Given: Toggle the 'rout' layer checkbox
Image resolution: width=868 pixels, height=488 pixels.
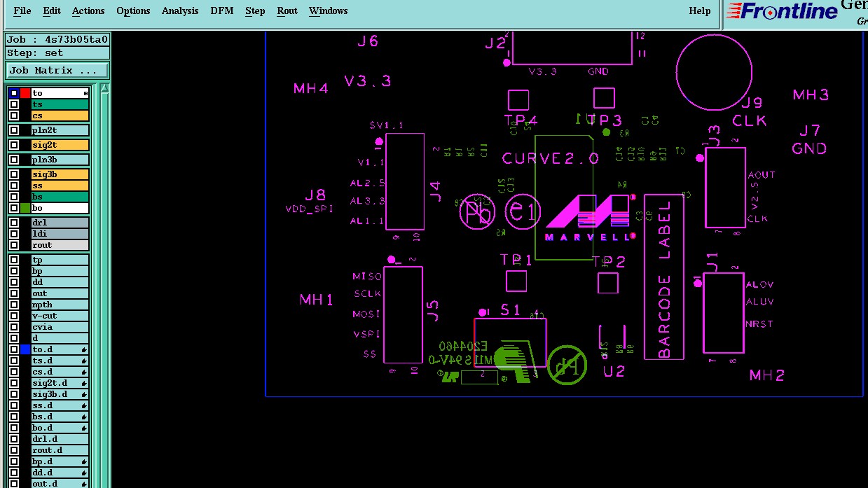Looking at the screenshot, I should (14, 245).
